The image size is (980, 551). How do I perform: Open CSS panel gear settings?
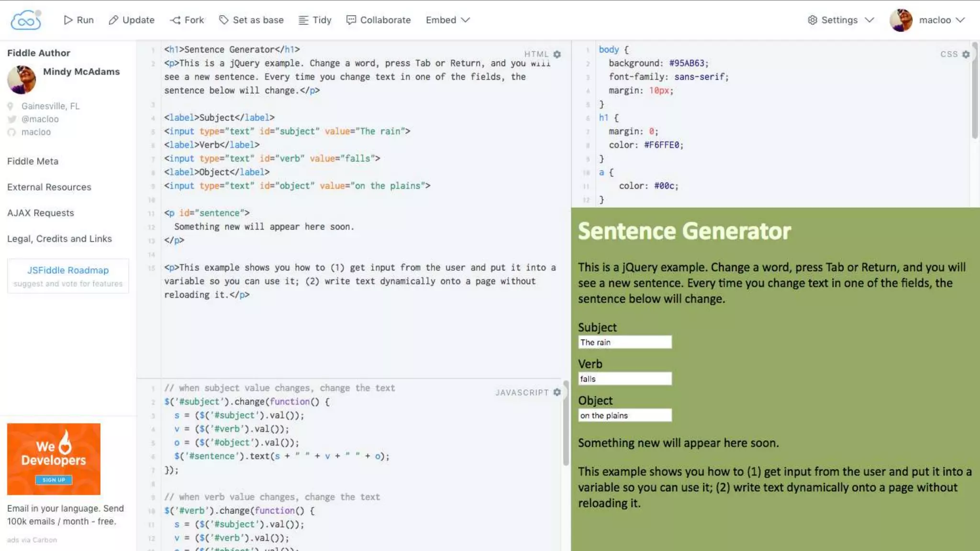(966, 55)
